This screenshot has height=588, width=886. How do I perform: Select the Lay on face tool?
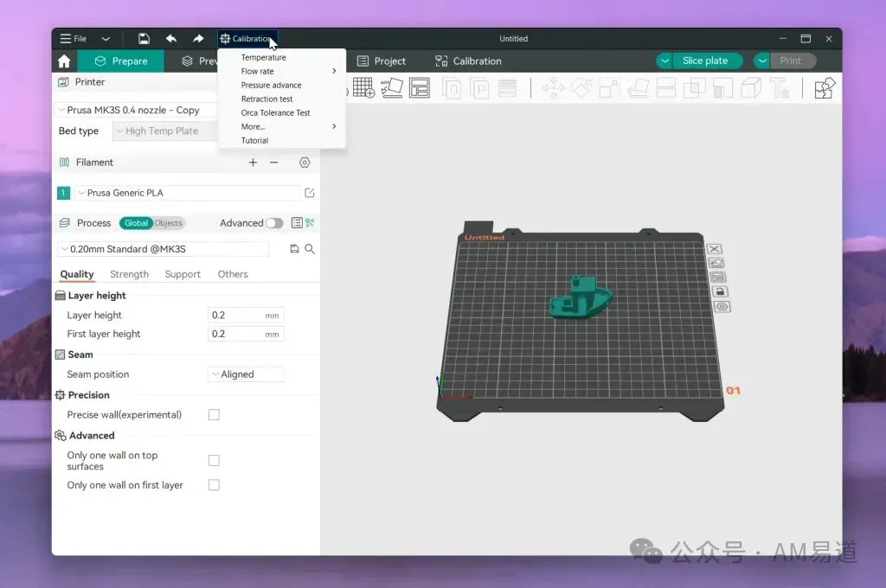pyautogui.click(x=638, y=89)
